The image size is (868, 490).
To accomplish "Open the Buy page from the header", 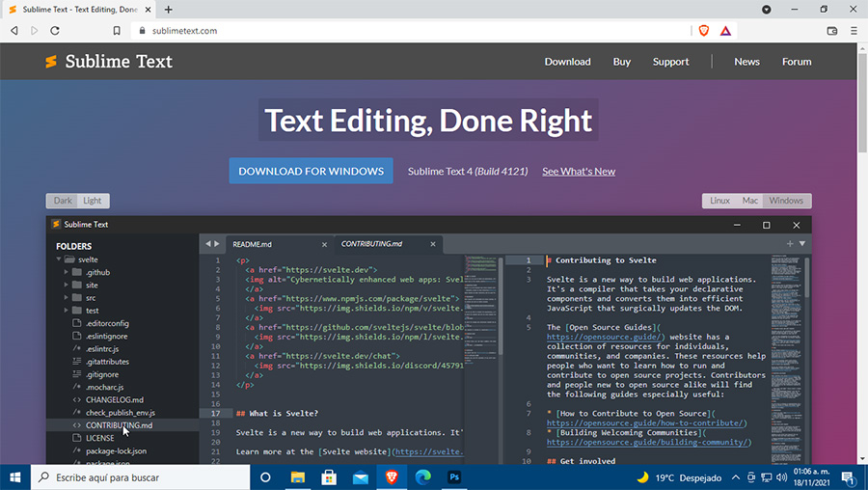I will (622, 62).
